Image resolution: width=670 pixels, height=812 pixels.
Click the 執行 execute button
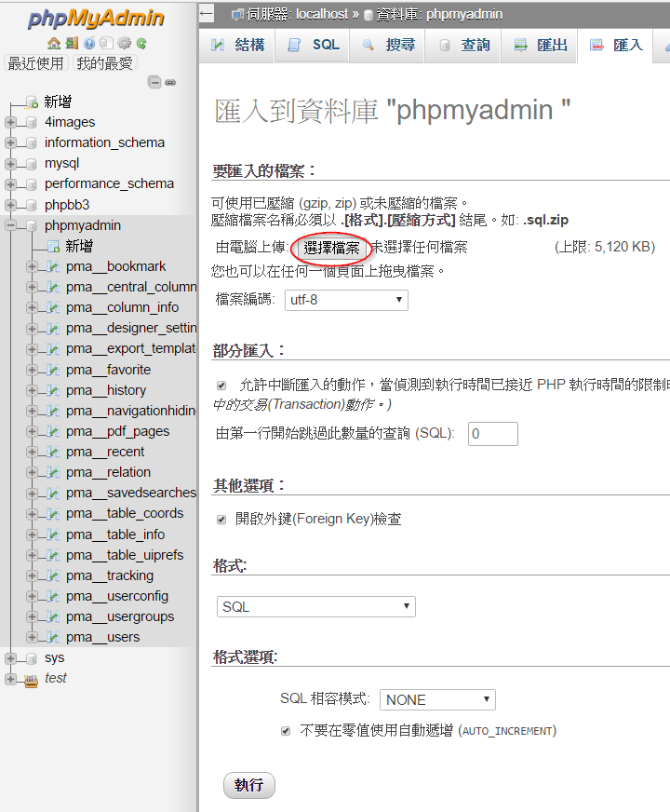coord(249,785)
